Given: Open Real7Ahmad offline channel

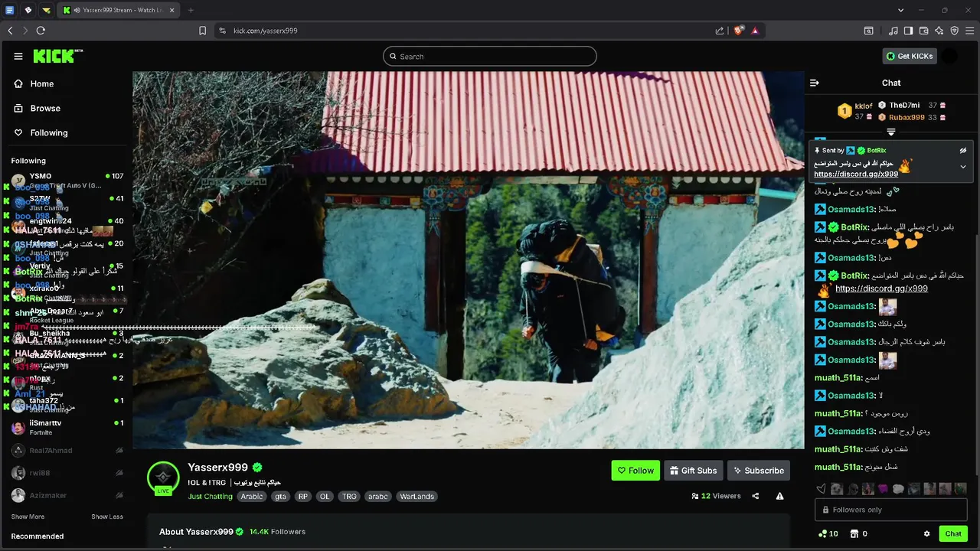Looking at the screenshot, I should tap(67, 451).
